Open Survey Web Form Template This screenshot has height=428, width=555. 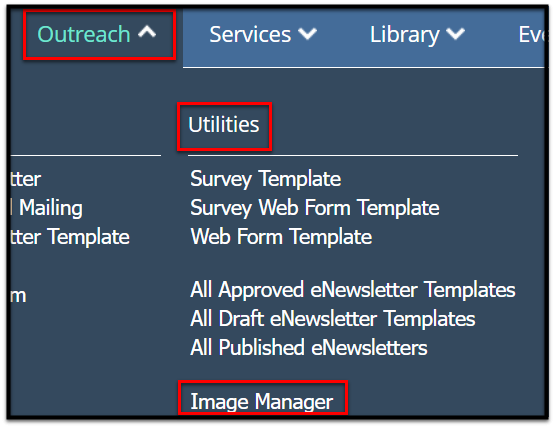[315, 208]
